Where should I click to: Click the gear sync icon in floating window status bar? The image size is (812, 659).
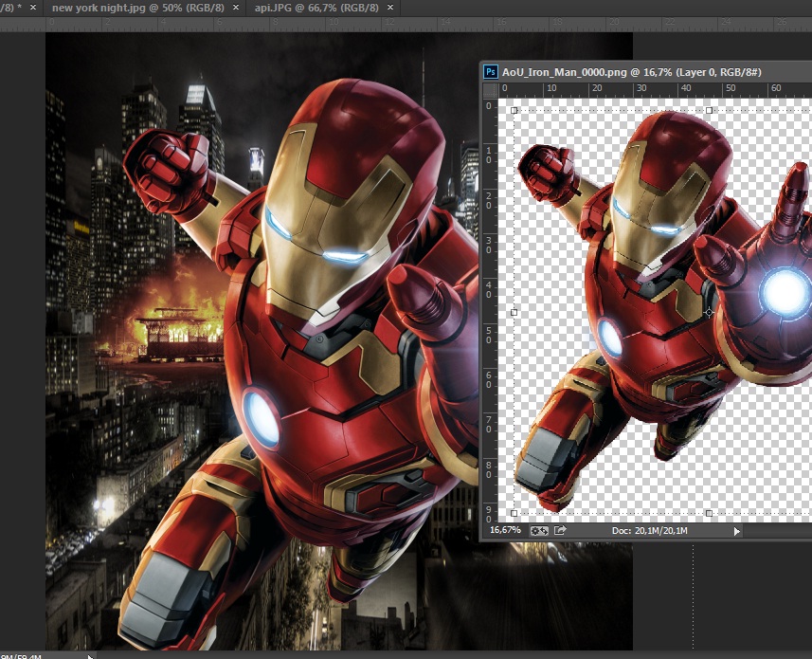tap(539, 531)
